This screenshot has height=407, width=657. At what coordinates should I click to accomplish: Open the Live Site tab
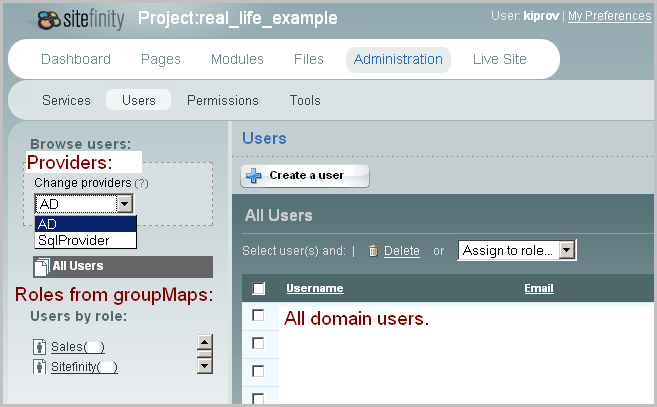[x=499, y=60]
